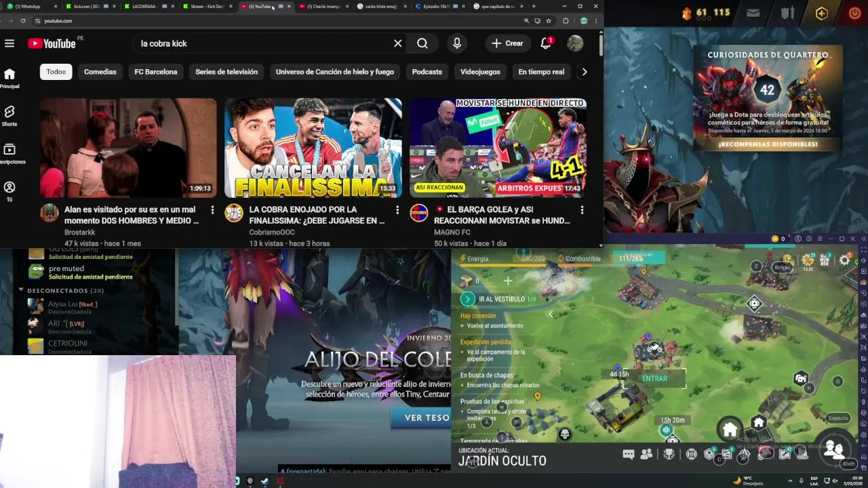868x488 pixels.
Task: Open the Brostarkk channel link
Action: (x=80, y=232)
